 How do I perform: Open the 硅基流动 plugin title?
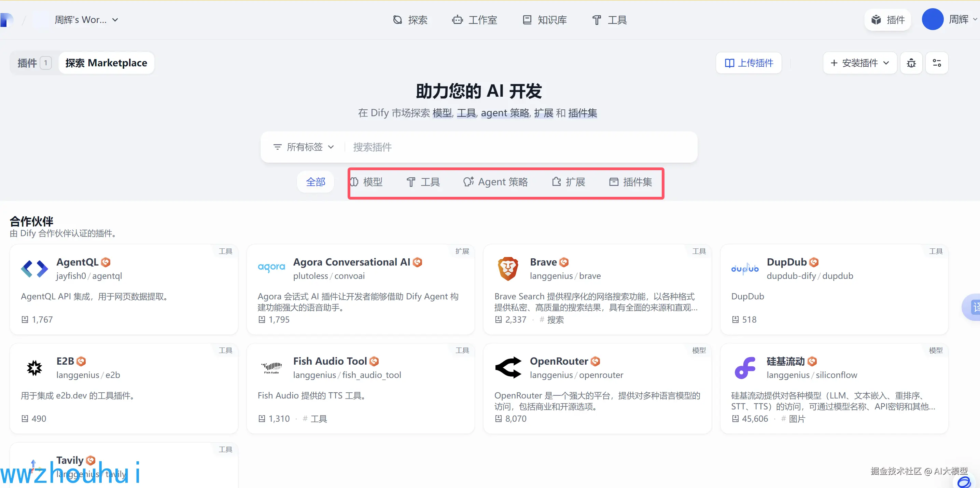[x=786, y=361]
